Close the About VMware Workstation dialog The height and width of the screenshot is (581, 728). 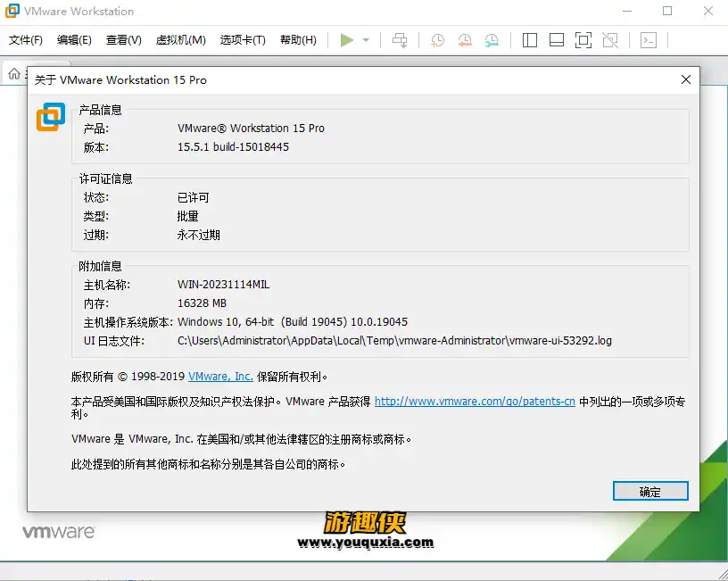pyautogui.click(x=686, y=79)
